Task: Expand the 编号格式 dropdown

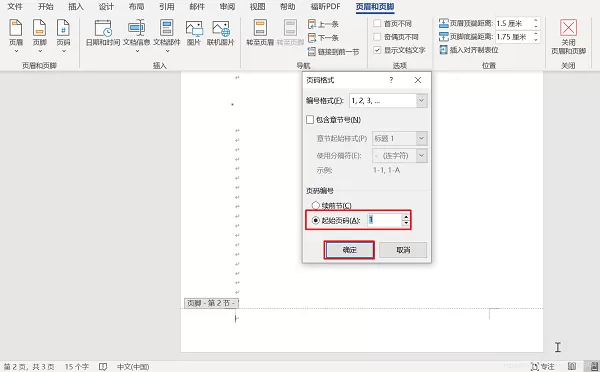Action: (x=421, y=101)
